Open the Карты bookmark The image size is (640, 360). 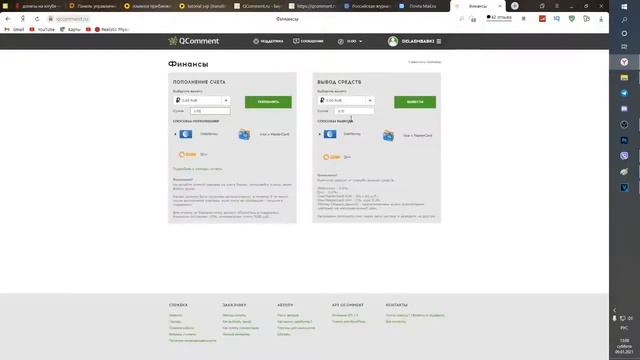tap(70, 29)
